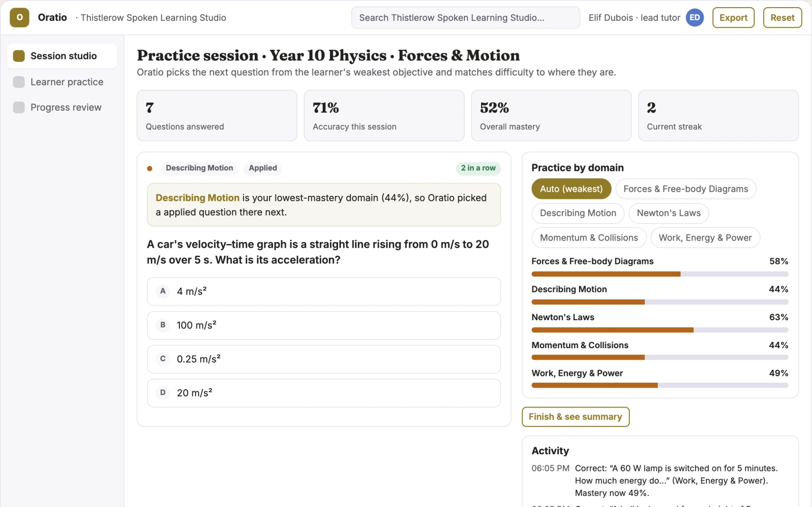
Task: Select the Newton's Laws domain chip
Action: coord(669,213)
